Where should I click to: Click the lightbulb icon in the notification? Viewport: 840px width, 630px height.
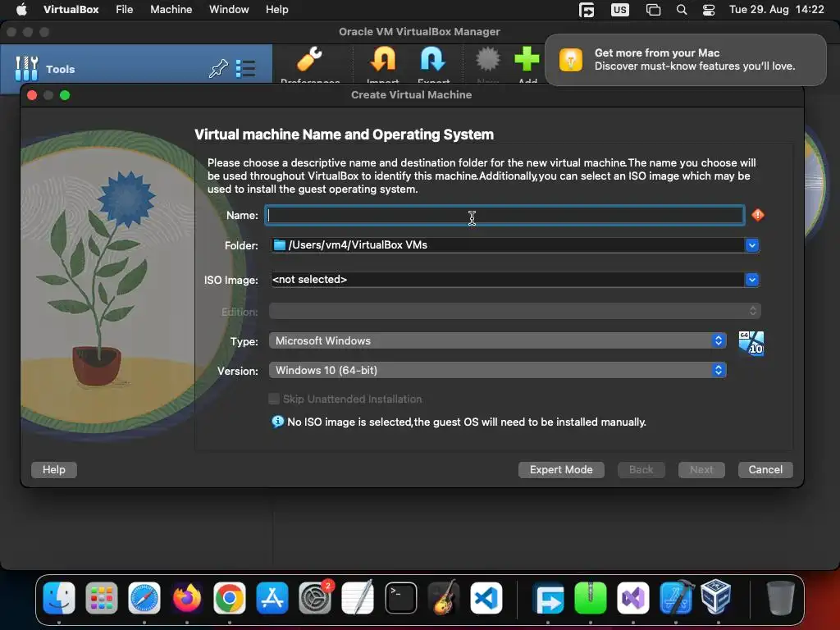coord(571,59)
